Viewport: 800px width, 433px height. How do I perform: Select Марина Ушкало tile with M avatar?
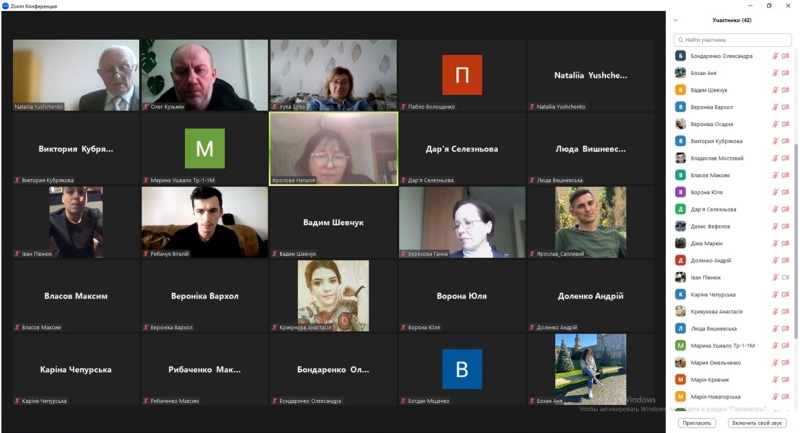pyautogui.click(x=205, y=148)
